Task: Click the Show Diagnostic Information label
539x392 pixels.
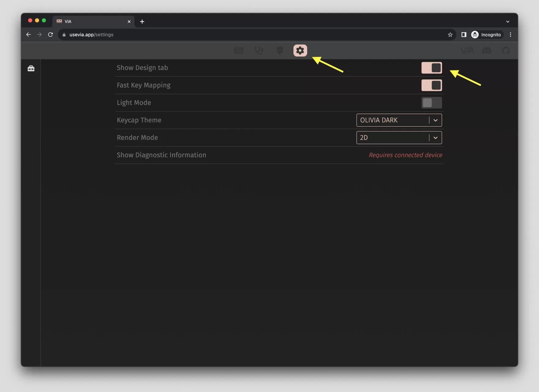Action: pyautogui.click(x=161, y=155)
